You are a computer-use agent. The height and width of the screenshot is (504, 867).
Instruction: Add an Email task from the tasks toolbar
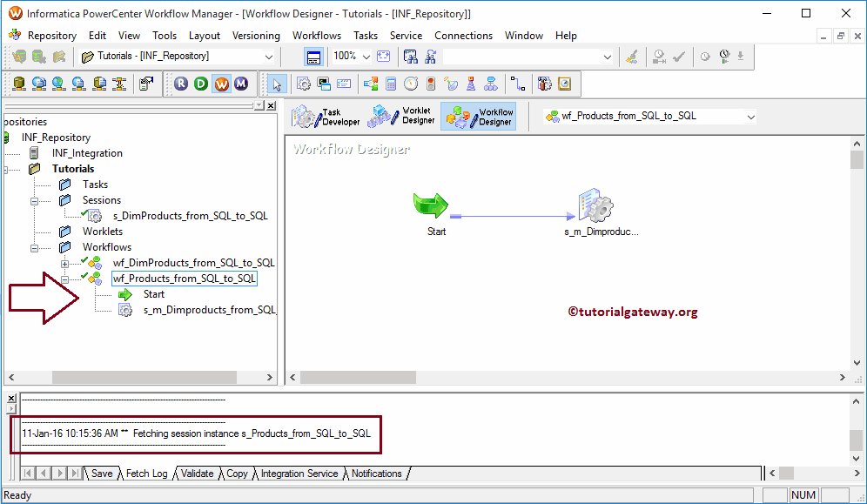click(x=344, y=84)
